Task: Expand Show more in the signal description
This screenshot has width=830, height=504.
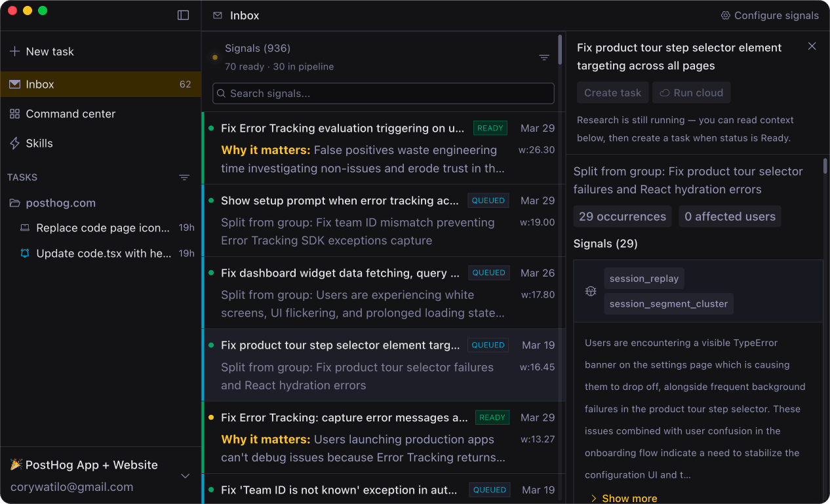Action: tap(624, 498)
